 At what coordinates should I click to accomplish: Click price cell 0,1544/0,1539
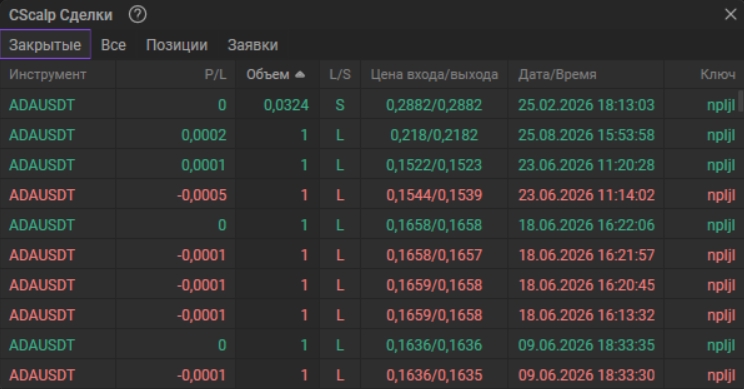click(434, 195)
